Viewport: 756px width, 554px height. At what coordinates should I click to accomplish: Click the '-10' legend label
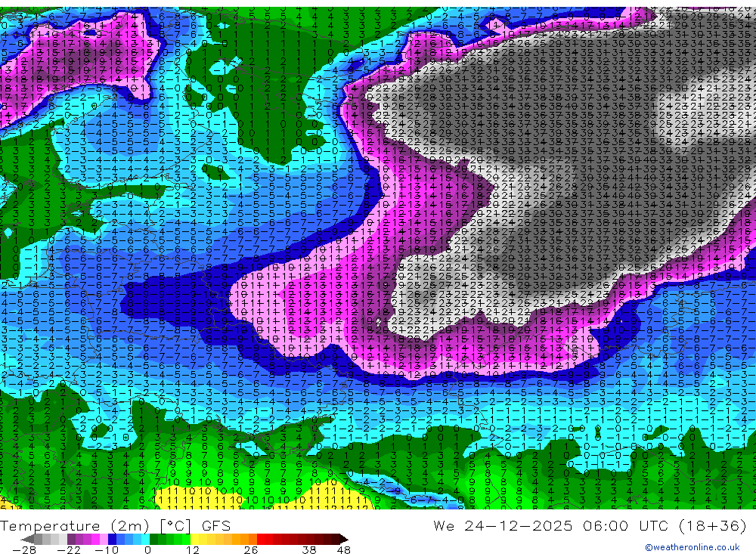coord(107,549)
